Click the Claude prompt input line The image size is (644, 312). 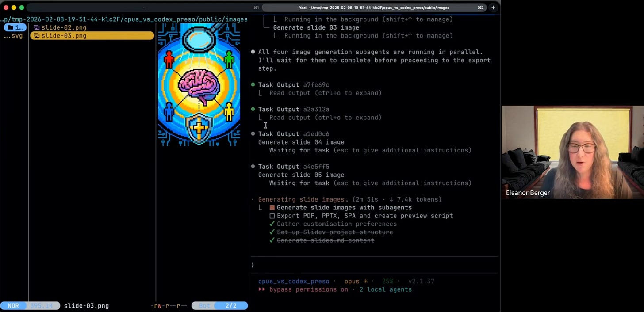pyautogui.click(x=374, y=265)
